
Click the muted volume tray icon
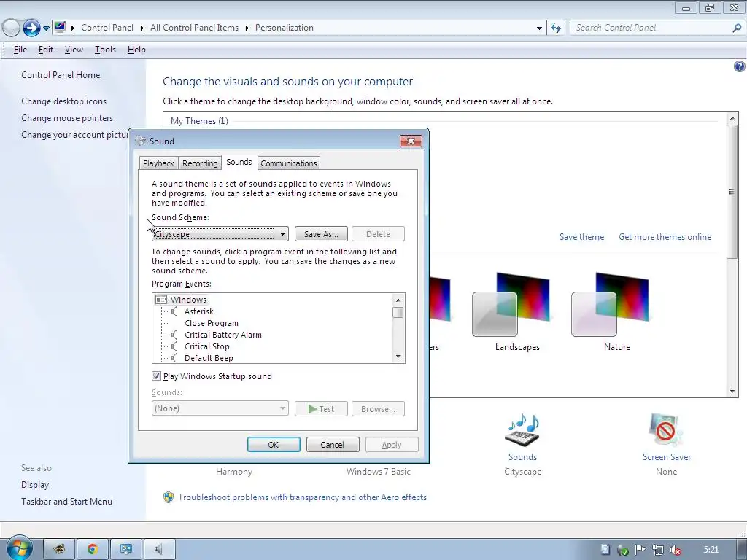(676, 550)
